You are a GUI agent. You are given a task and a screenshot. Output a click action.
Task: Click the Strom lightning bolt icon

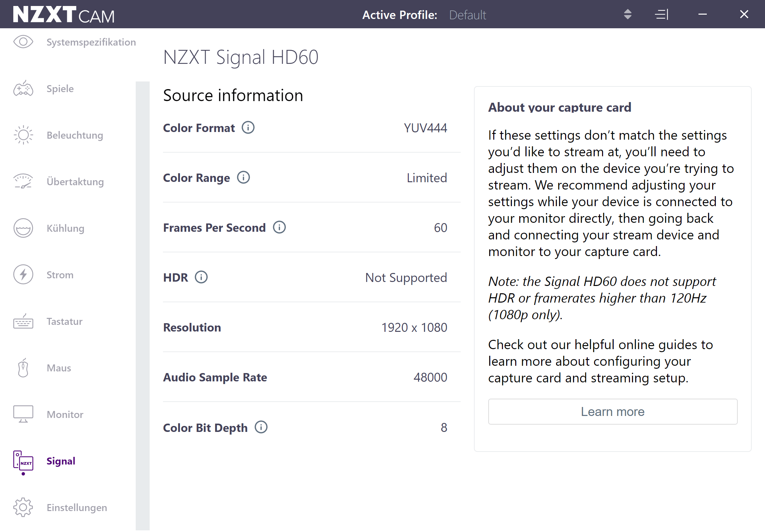[x=23, y=275]
